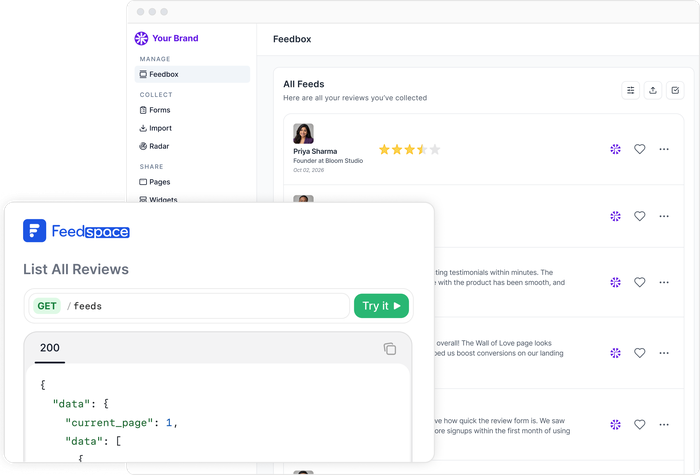Favorite the 'Wall of Love' review
This screenshot has height=475, width=700.
coord(640,353)
